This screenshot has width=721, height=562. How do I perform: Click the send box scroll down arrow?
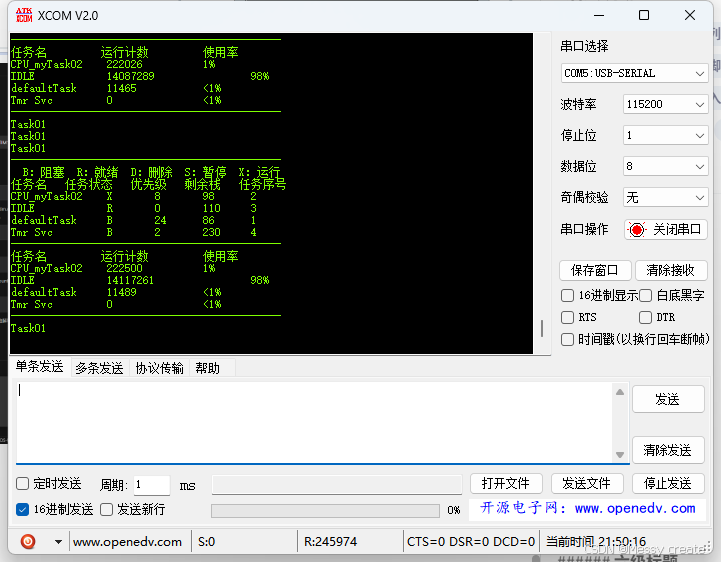(x=620, y=455)
